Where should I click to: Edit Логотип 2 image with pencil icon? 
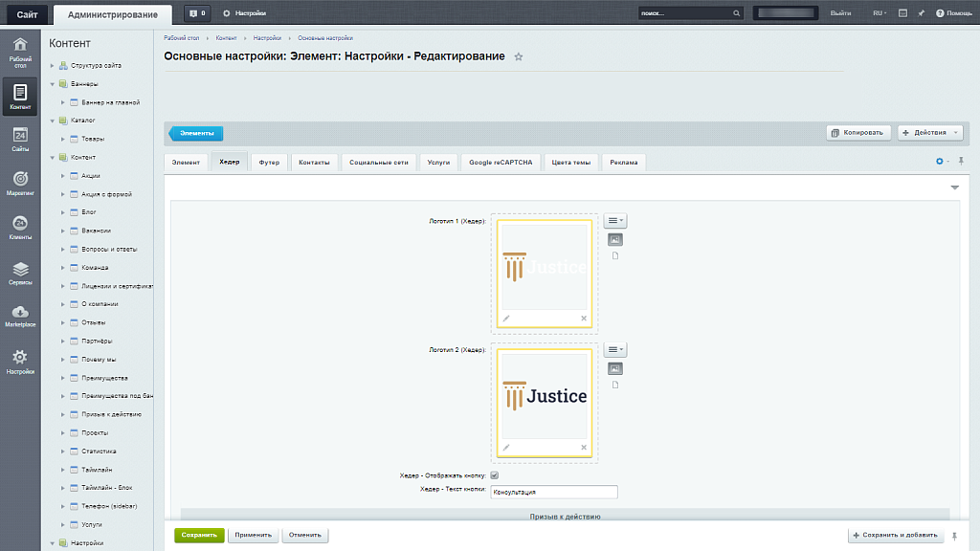[x=506, y=447]
